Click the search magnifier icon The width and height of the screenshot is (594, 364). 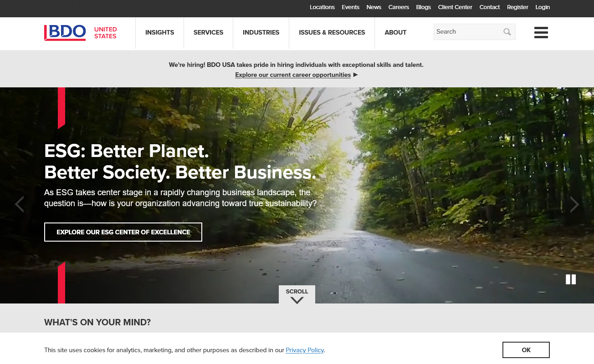coord(507,32)
